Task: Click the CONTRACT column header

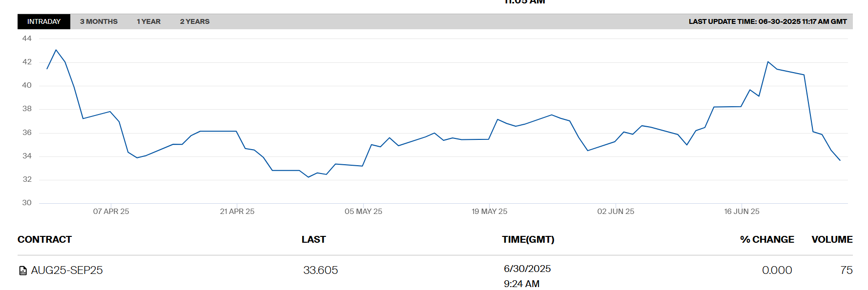Action: (x=44, y=239)
